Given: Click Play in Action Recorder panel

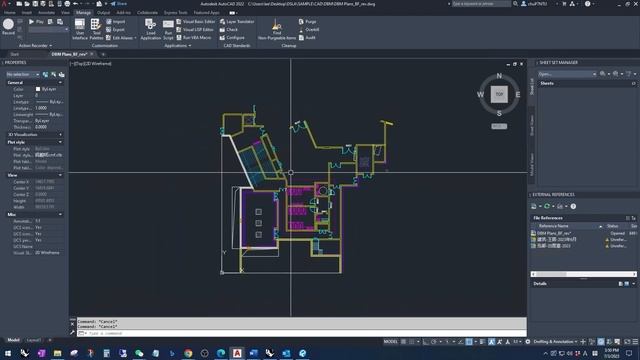Looking at the screenshot, I should (x=36, y=22).
